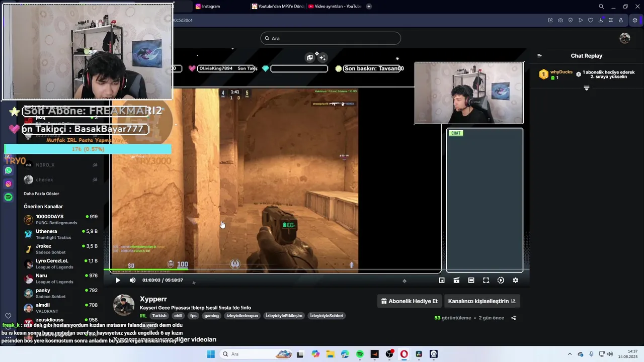Open Instagram in Opera sidebar
This screenshot has width=644, height=362.
click(x=8, y=184)
